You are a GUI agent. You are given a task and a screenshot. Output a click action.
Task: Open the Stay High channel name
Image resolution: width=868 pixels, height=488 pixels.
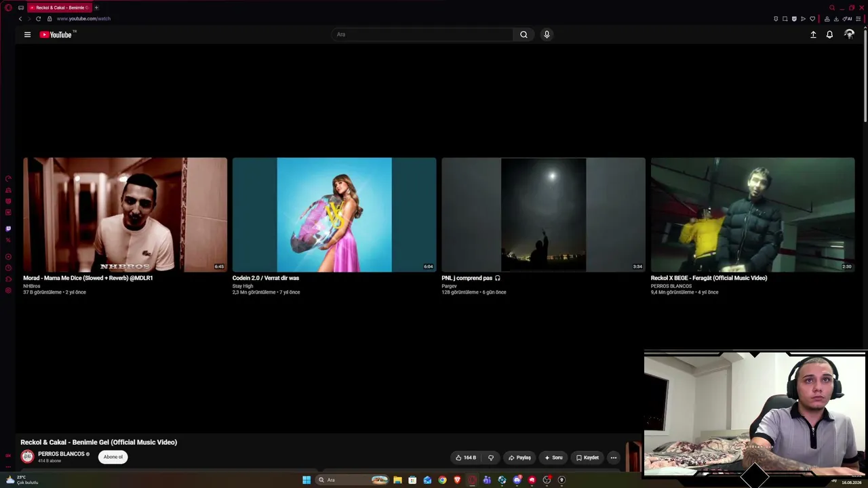click(243, 286)
